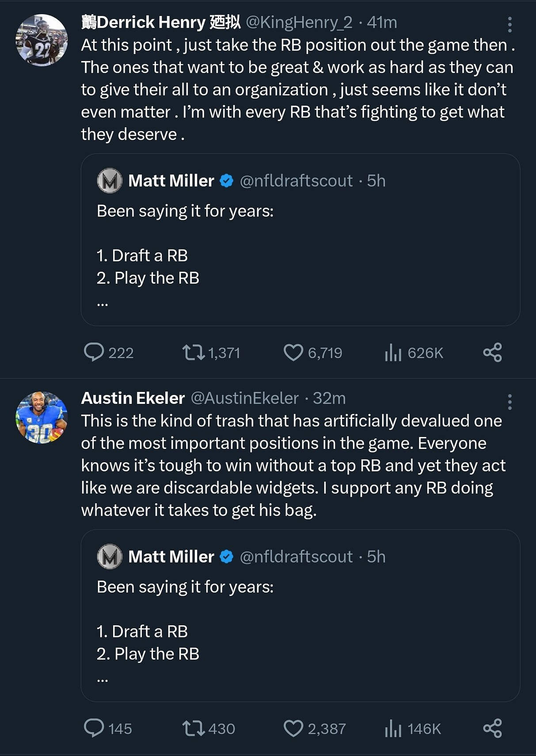Share Austin Ekeler's tweet
This screenshot has width=536, height=756.
(492, 728)
